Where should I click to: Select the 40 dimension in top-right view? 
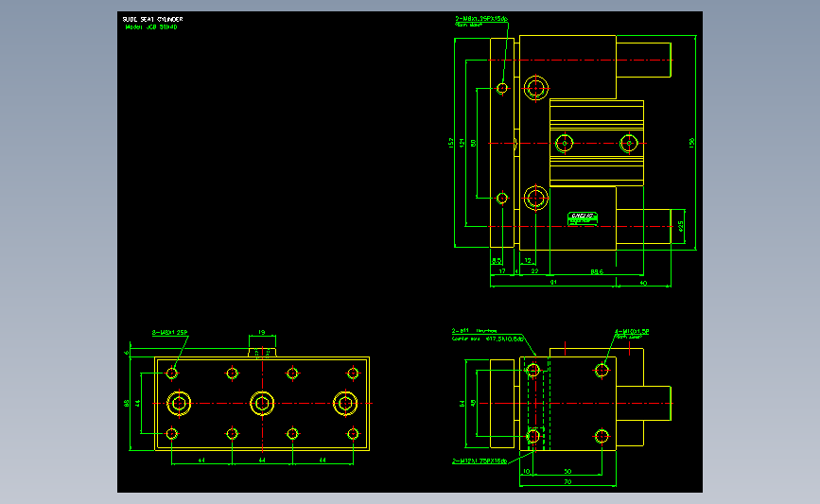coord(643,283)
